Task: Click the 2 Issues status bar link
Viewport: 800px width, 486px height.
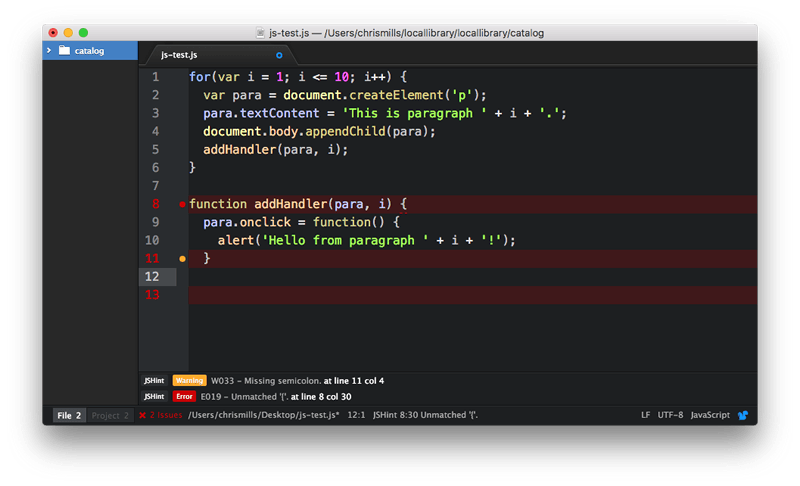Action: (166, 415)
